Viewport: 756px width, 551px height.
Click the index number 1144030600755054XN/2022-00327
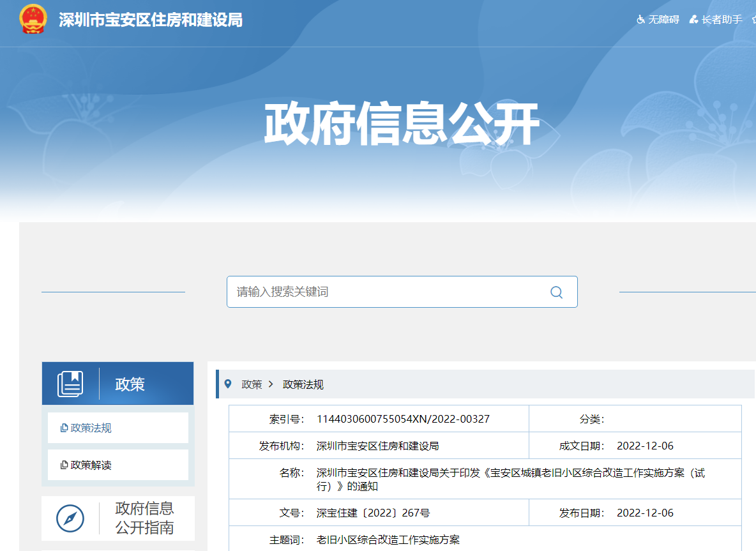coord(403,419)
